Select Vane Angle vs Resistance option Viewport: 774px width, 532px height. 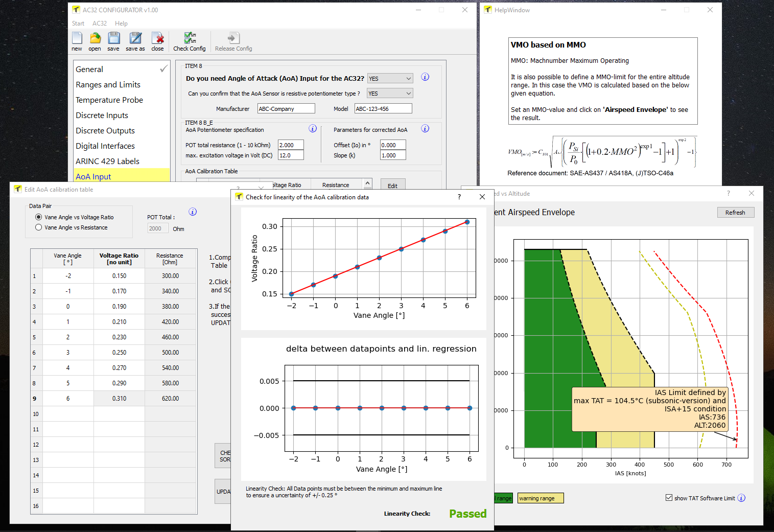point(39,227)
